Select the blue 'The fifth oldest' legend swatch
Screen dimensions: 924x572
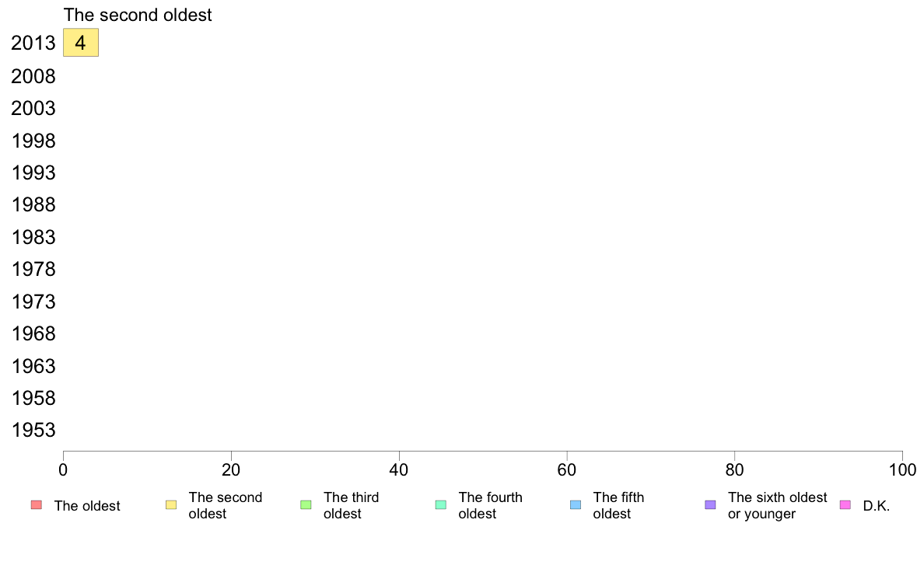click(x=576, y=505)
